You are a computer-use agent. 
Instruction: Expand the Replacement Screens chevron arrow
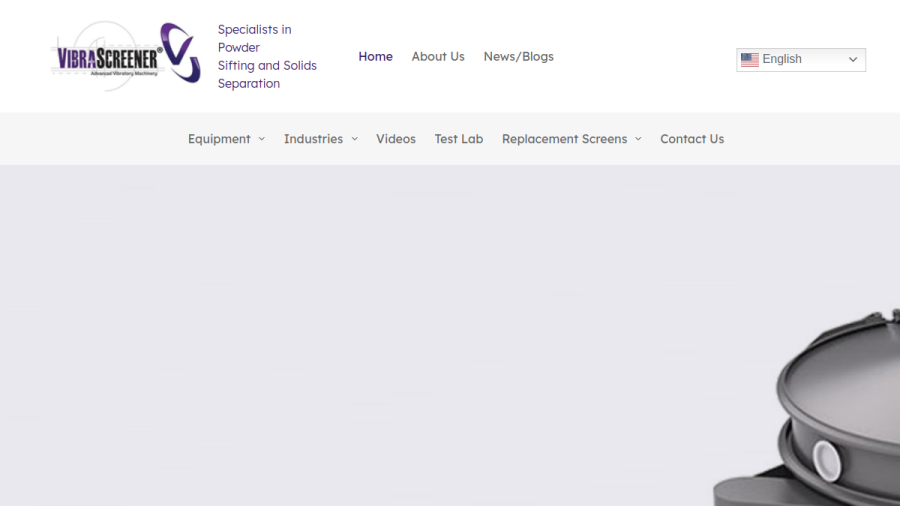coord(638,139)
